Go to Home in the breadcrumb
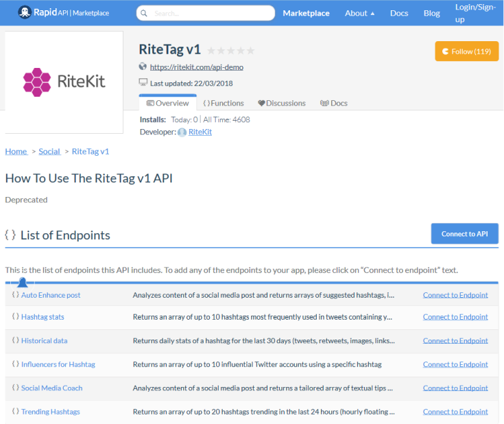504x424 pixels. coord(16,151)
